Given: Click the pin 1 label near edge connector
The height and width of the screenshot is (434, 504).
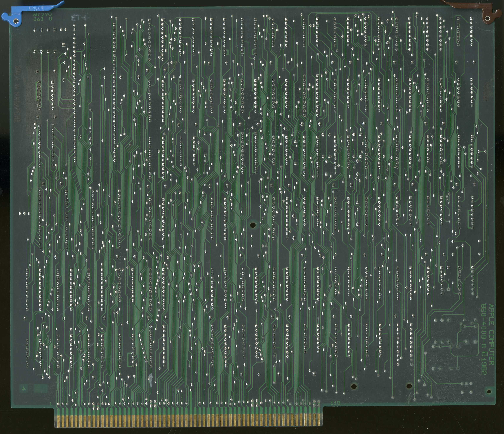Looking at the screenshot, I should pos(51,404).
